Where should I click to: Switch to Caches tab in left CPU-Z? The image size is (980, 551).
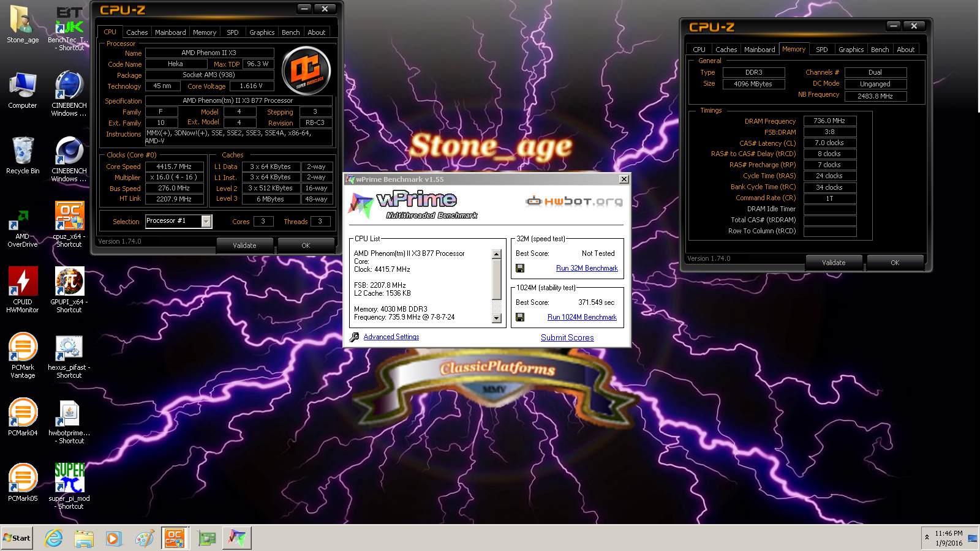click(137, 32)
